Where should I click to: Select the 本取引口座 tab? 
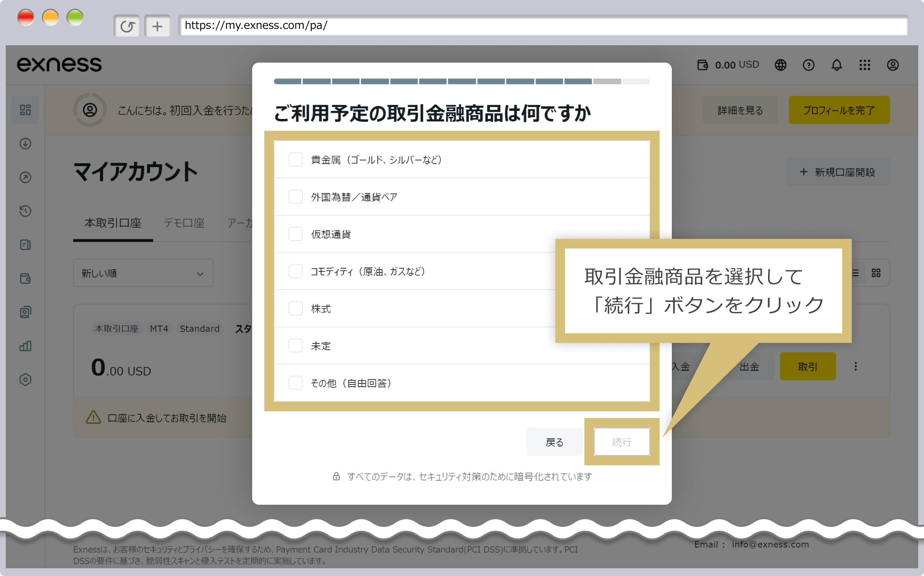point(113,223)
